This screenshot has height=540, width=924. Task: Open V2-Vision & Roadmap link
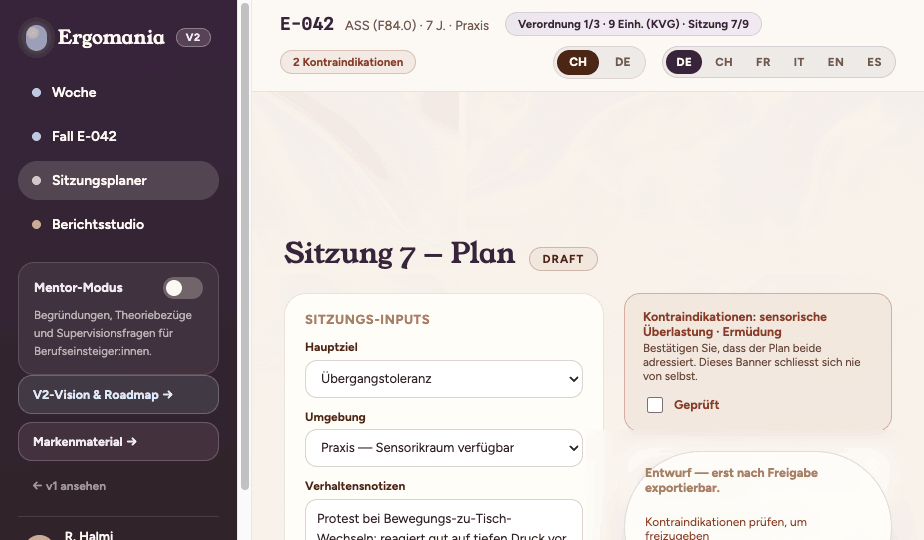point(118,394)
